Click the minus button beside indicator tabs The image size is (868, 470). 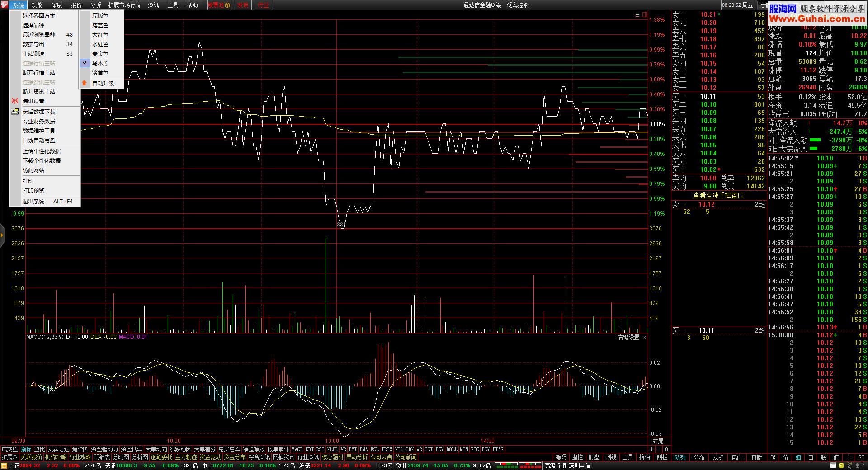pyautogui.click(x=659, y=449)
